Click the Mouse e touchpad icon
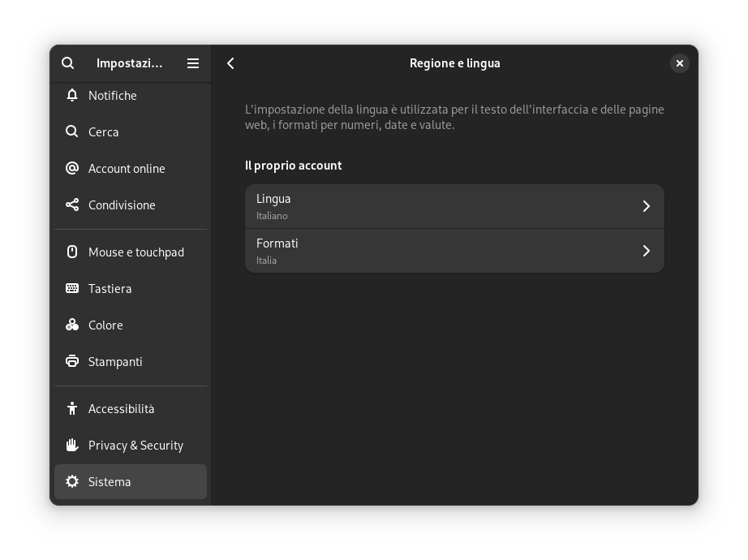This screenshot has height=560, width=748. 72,252
